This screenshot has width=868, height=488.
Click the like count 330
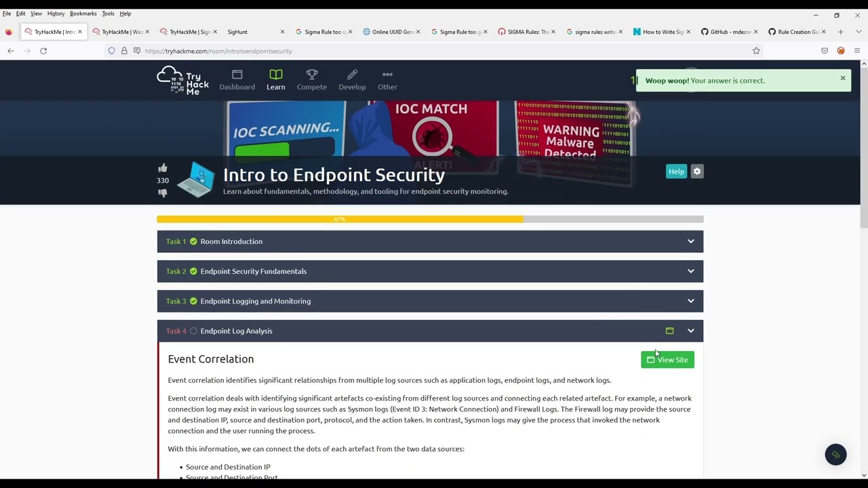(163, 180)
